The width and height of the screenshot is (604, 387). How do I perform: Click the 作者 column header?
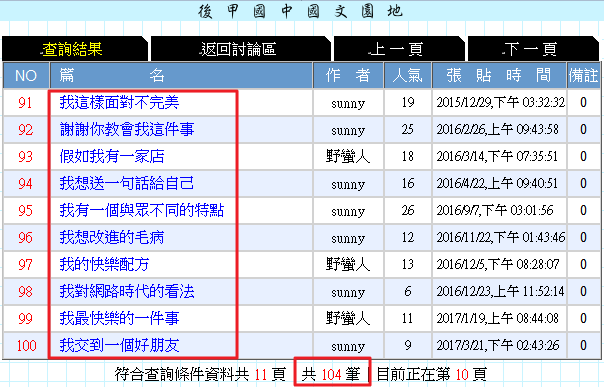point(348,75)
